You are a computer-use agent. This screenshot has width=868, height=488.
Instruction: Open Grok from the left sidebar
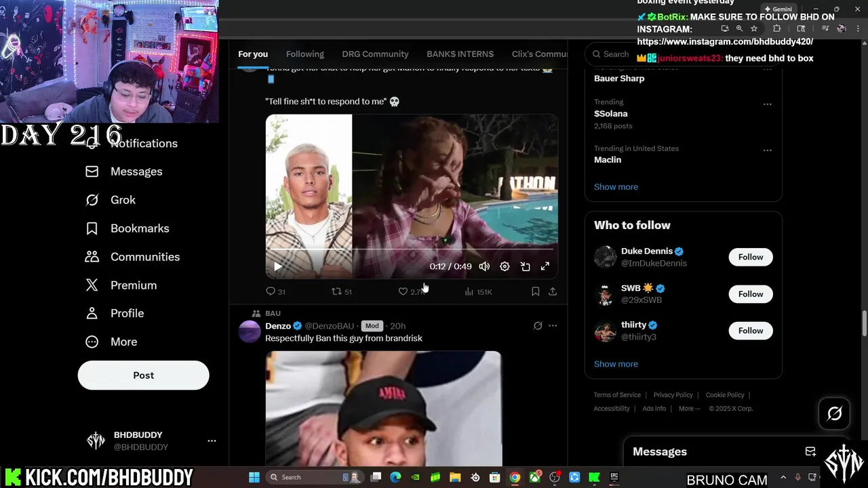pyautogui.click(x=111, y=200)
